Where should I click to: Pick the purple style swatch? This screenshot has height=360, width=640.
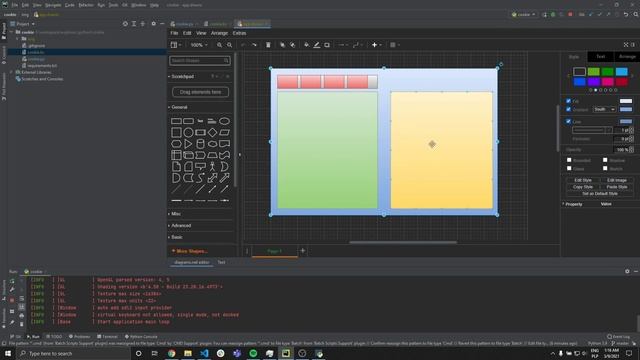tap(593, 82)
